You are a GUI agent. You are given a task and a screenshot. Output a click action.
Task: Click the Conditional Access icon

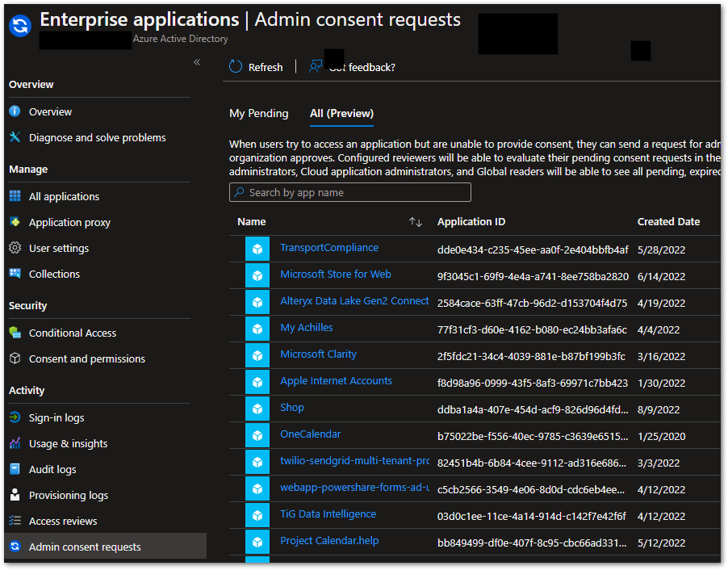pyautogui.click(x=15, y=333)
